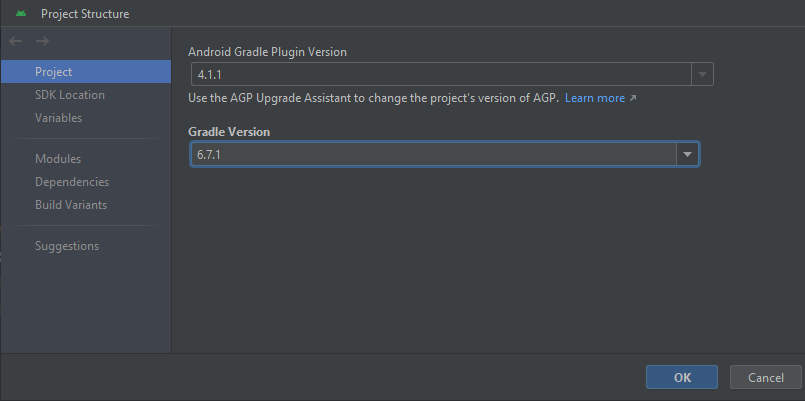The image size is (805, 401).
Task: Open the Learn more link
Action: click(595, 98)
